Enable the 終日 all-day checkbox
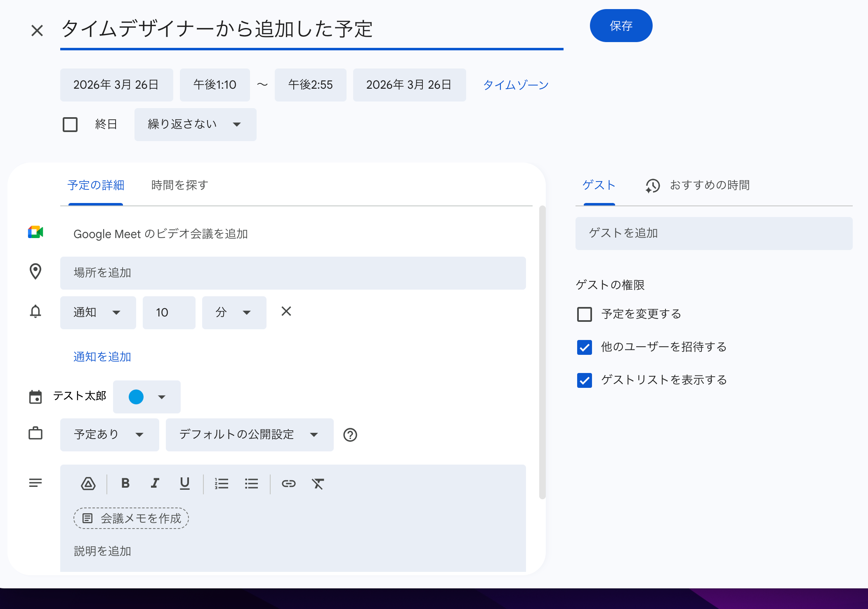 70,124
